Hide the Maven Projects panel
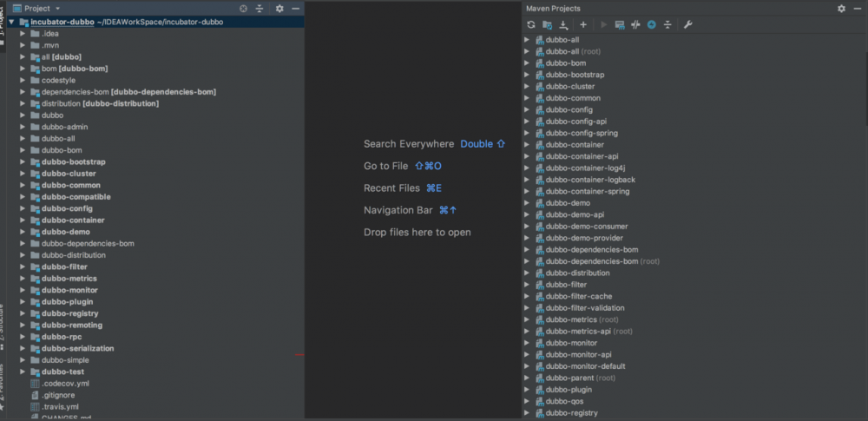The image size is (868, 421). pyautogui.click(x=858, y=9)
